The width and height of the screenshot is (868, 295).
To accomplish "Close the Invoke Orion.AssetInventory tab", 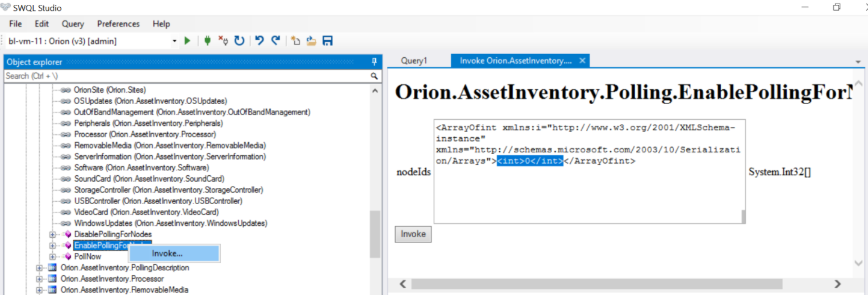I will [582, 61].
